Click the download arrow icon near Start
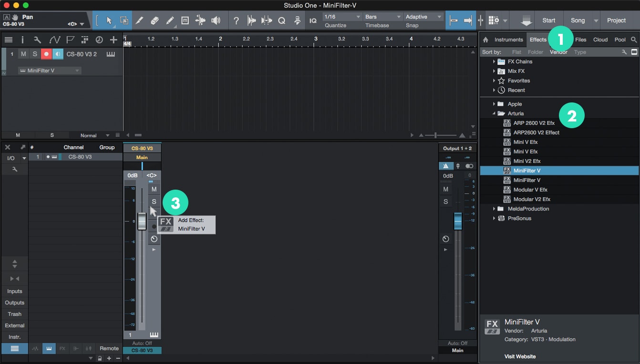640x364 pixels. [526, 20]
